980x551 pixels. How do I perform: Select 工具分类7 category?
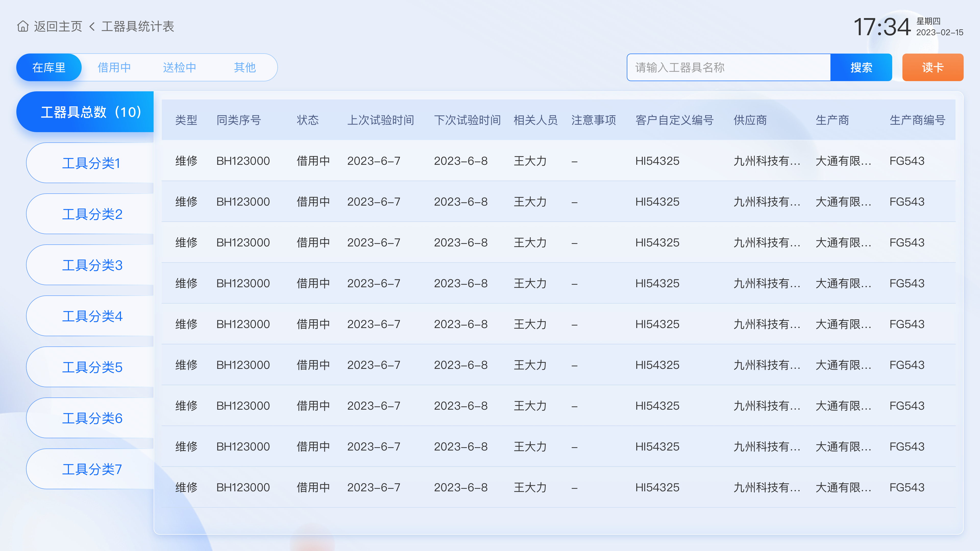(90, 469)
